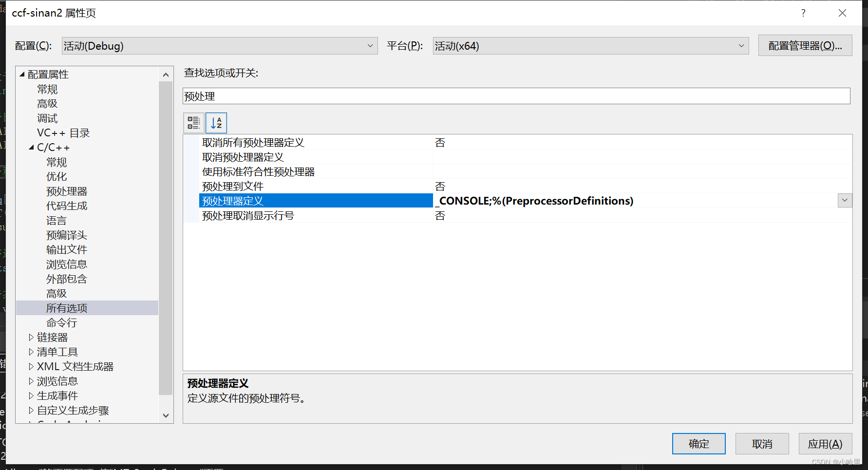Select the 输出文件 tree item
Screen dimensions: 868x470
[67, 250]
